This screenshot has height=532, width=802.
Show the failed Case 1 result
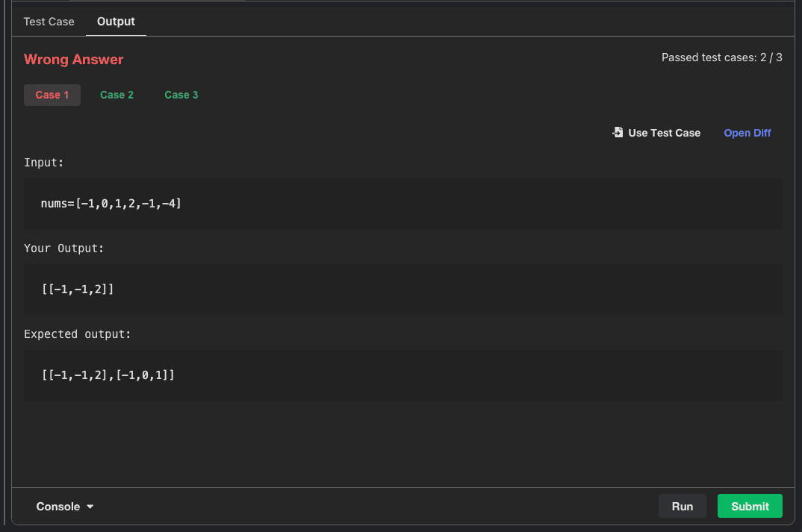pyautogui.click(x=52, y=95)
